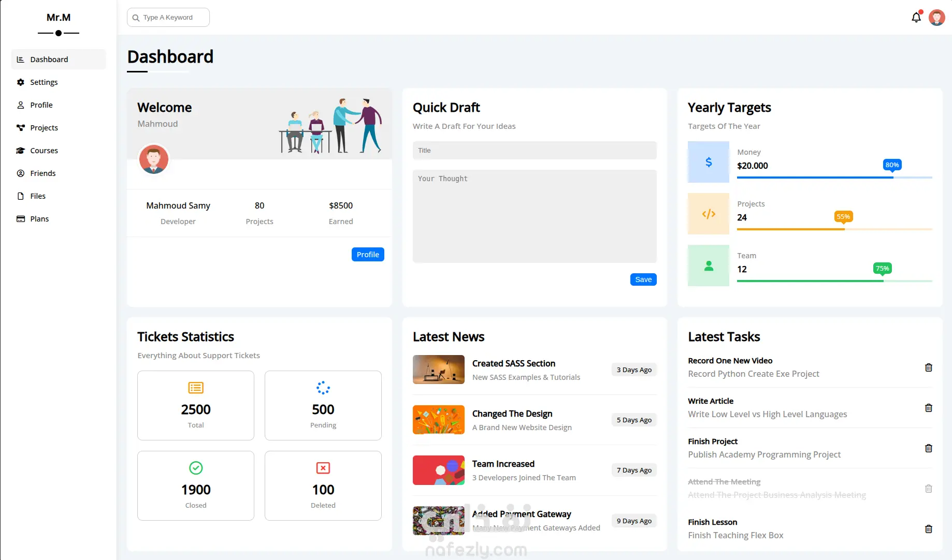Click the Total tickets list icon
The width and height of the screenshot is (952, 560).
pos(196,388)
